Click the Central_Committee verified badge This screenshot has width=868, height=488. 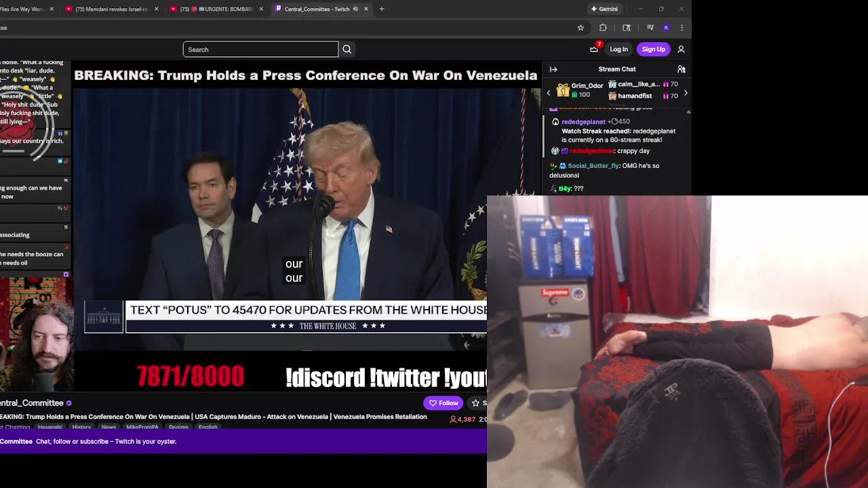(68, 403)
